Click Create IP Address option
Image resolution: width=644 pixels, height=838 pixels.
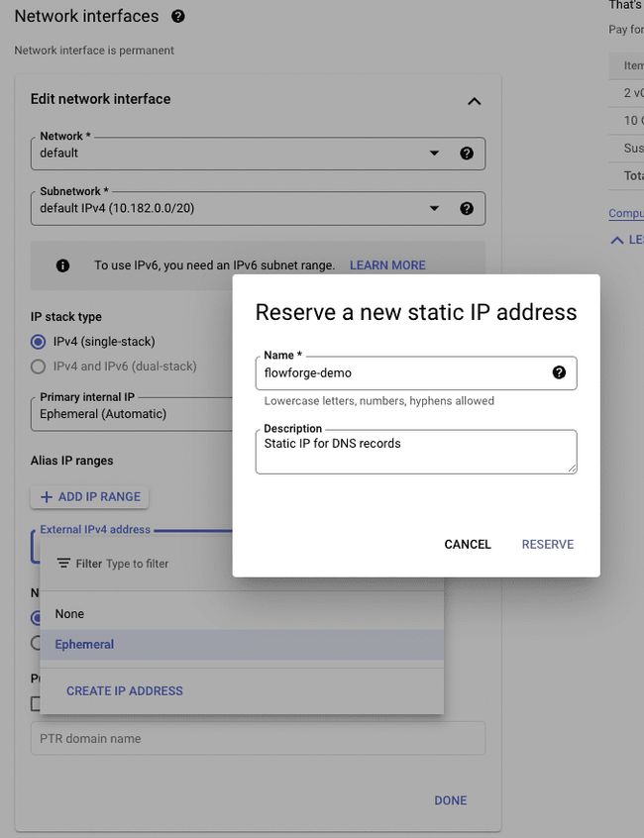point(125,690)
